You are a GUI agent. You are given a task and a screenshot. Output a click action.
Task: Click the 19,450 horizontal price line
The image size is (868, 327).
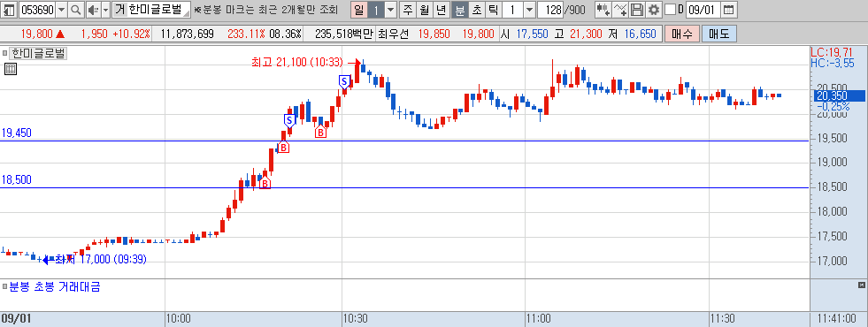coord(404,141)
